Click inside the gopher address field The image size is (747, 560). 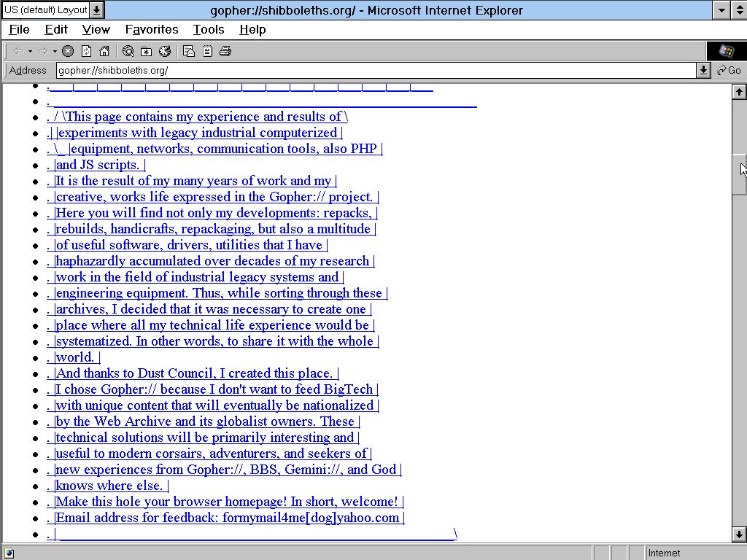(x=365, y=70)
